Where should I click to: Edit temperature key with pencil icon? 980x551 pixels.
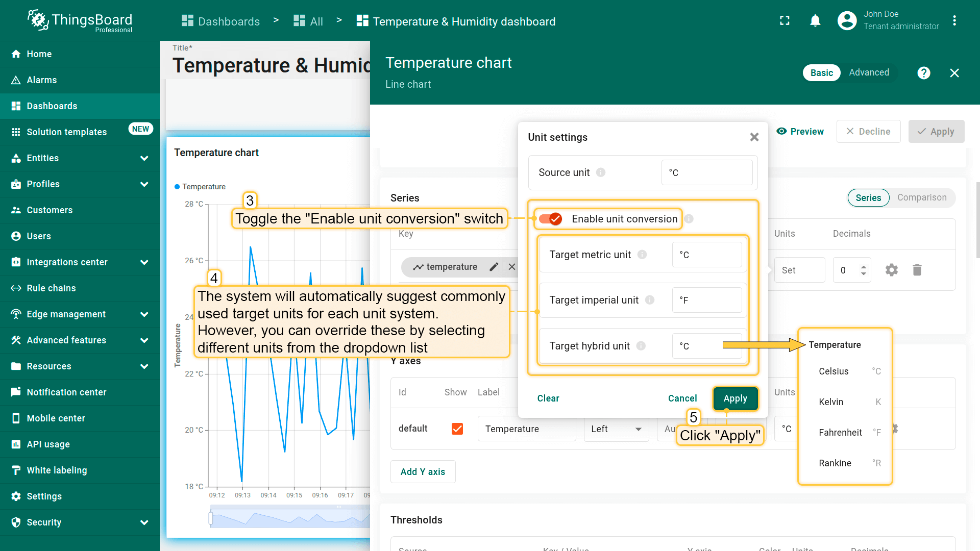(x=494, y=267)
